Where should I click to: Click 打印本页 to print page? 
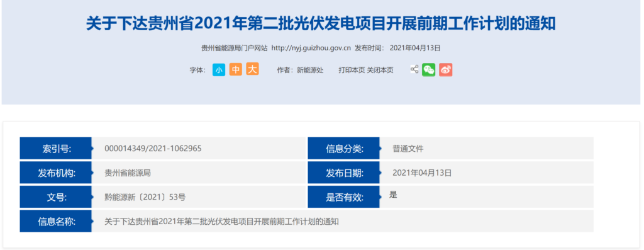(352, 71)
